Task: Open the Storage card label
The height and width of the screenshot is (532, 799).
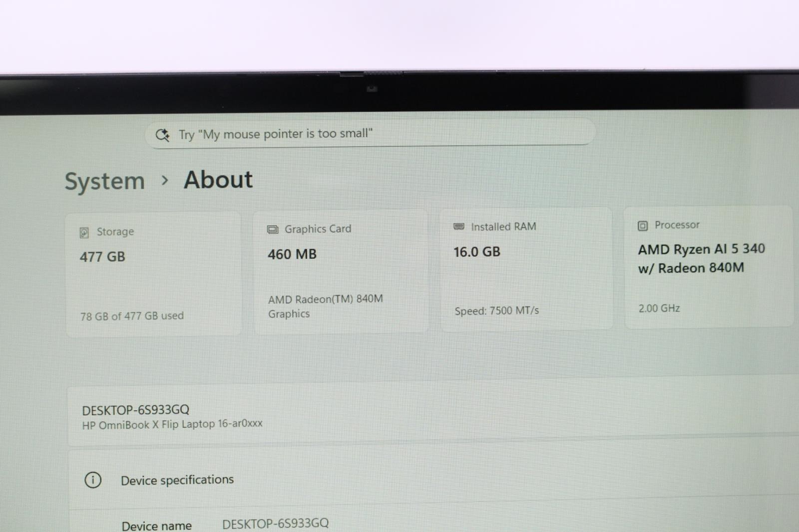Action: pyautogui.click(x=115, y=232)
